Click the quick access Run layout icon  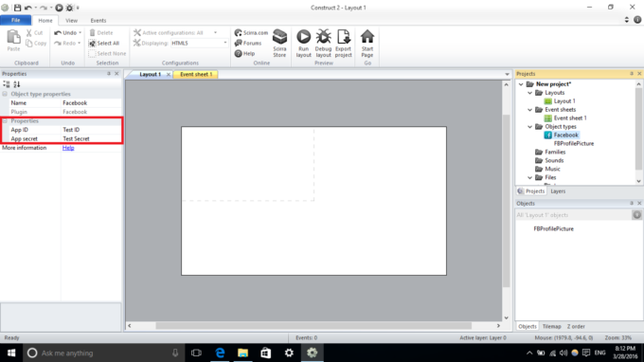[59, 8]
